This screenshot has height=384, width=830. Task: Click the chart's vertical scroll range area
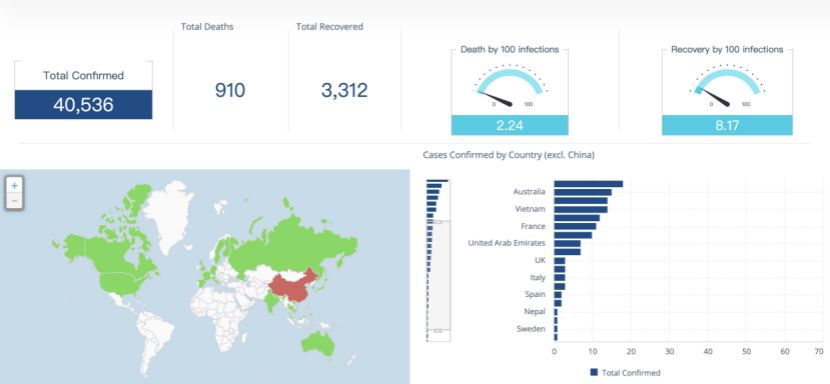tap(438, 276)
